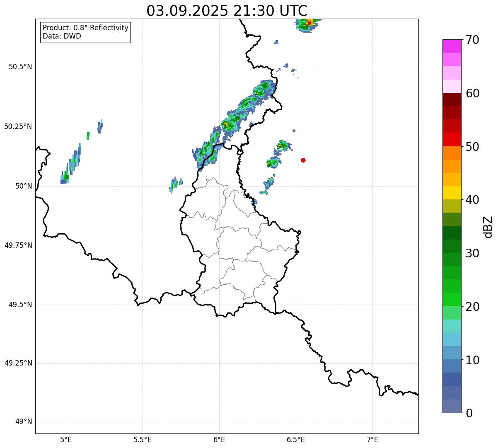
Task: Click the colorbar 50 tick label
Action: (472, 147)
